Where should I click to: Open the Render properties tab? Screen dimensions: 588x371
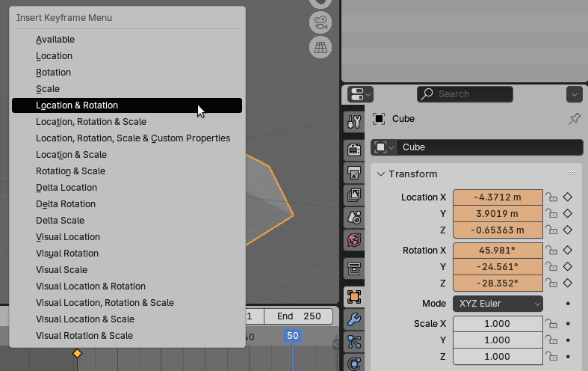[354, 150]
